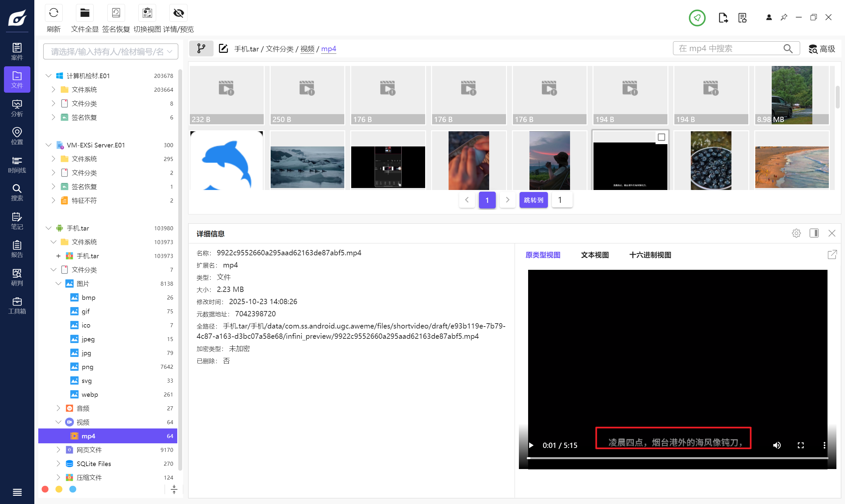The height and width of the screenshot is (504, 845).
Task: Click the 跳转到 jump-to button
Action: pos(533,200)
